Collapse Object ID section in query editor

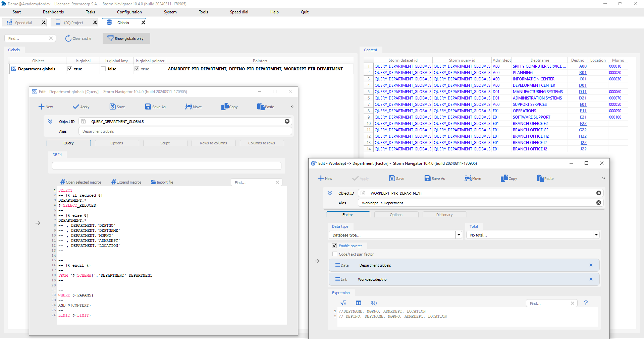tap(50, 121)
